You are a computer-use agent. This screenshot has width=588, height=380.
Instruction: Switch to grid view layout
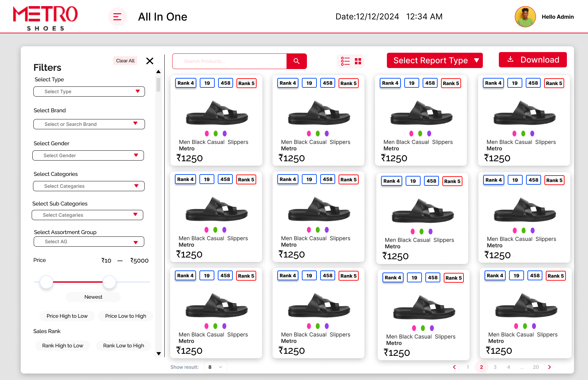pos(358,61)
